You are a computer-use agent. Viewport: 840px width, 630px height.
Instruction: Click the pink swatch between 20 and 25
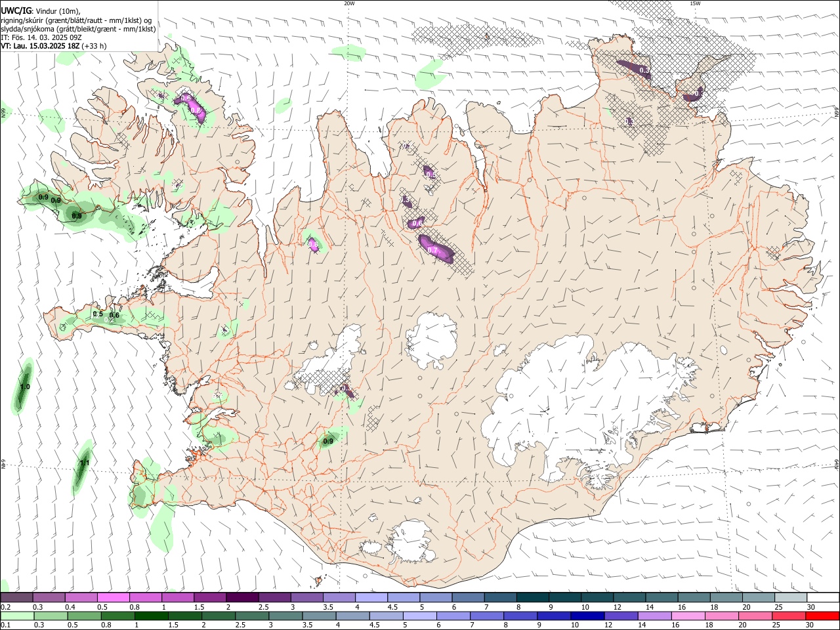[755, 616]
